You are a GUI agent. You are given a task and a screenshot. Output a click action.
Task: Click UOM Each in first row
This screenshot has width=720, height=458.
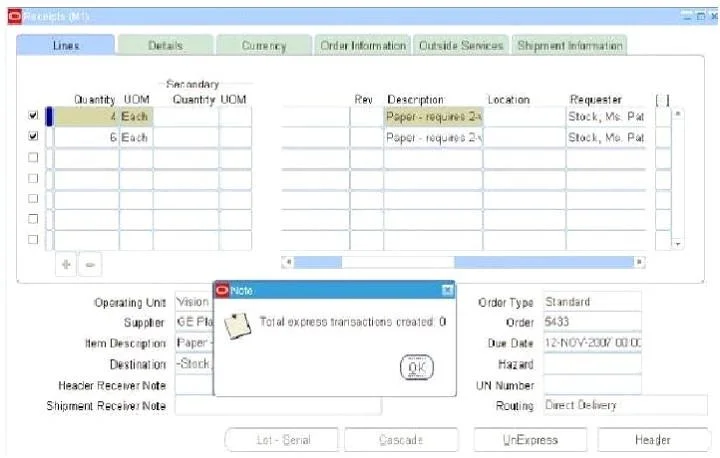coord(136,116)
